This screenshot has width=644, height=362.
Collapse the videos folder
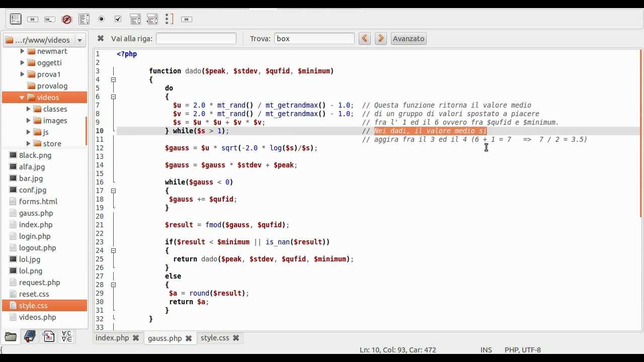click(x=22, y=98)
